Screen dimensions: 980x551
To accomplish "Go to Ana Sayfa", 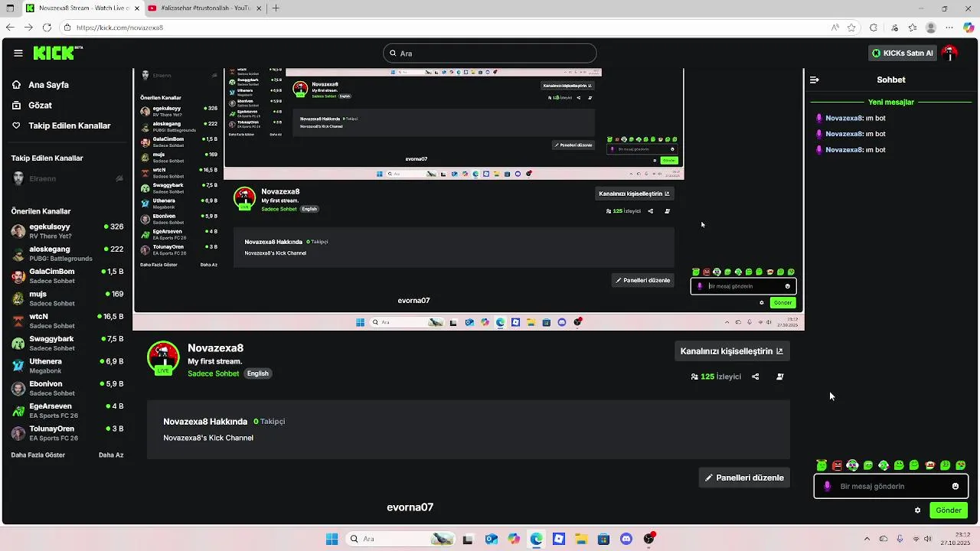I will pyautogui.click(x=48, y=85).
